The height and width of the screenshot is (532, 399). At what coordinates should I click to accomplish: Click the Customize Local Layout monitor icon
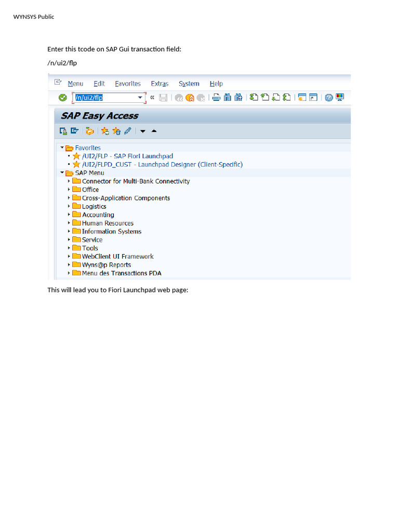tap(340, 97)
